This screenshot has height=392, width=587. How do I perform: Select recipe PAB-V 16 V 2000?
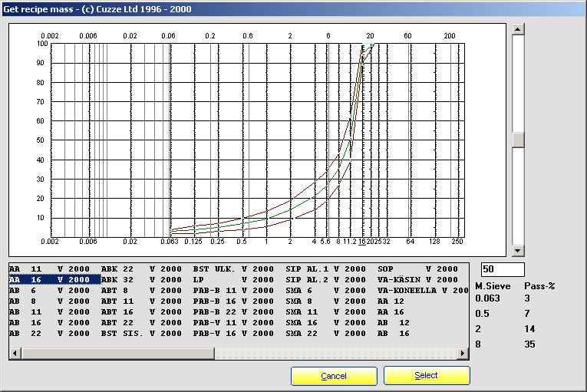pyautogui.click(x=233, y=334)
